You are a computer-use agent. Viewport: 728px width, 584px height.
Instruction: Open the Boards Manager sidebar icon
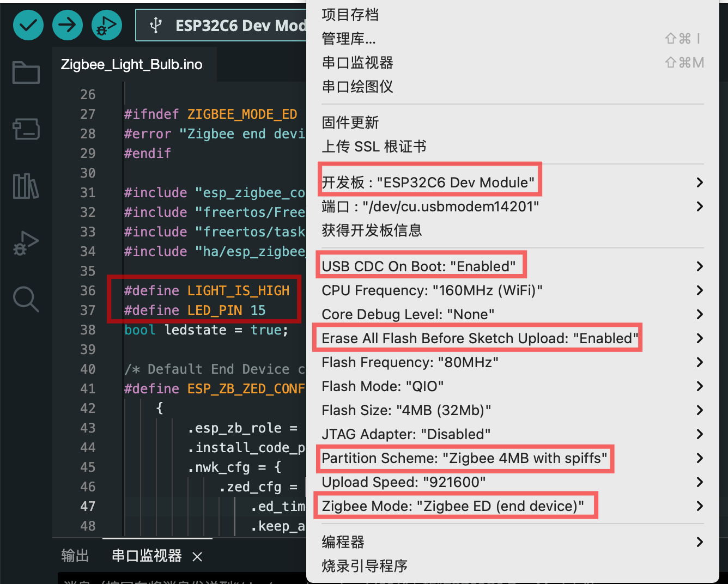pyautogui.click(x=26, y=129)
